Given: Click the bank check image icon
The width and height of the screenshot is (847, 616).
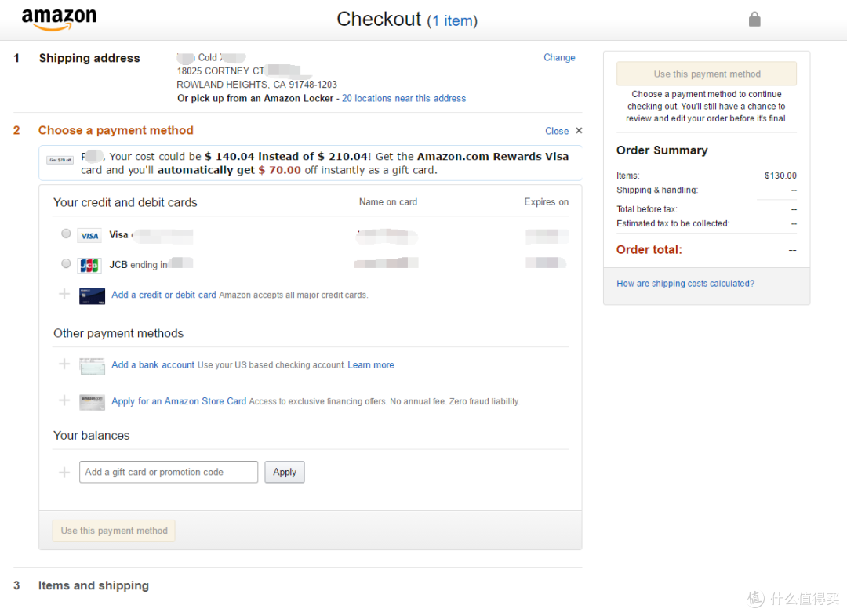Looking at the screenshot, I should point(92,366).
